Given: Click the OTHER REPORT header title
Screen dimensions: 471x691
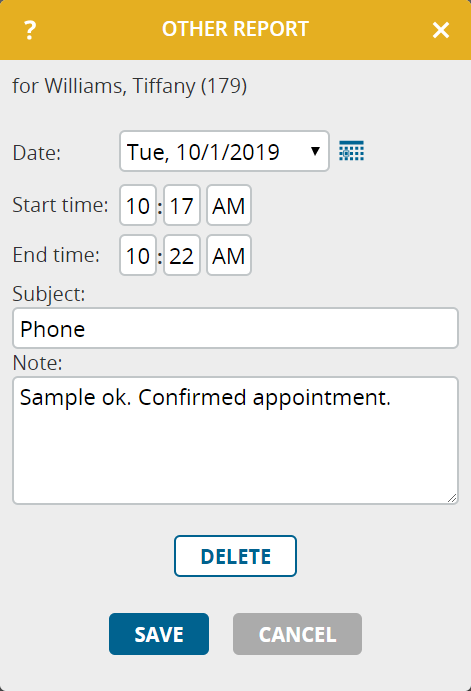Looking at the screenshot, I should [235, 29].
